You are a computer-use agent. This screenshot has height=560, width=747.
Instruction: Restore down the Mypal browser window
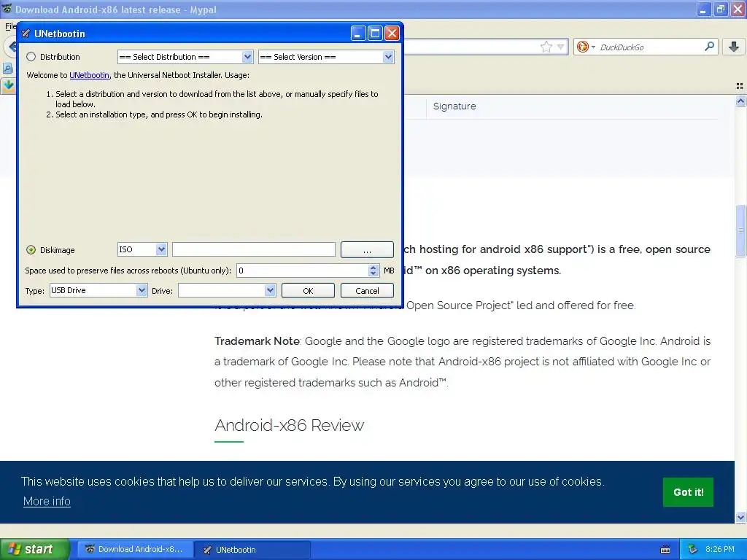[721, 9]
